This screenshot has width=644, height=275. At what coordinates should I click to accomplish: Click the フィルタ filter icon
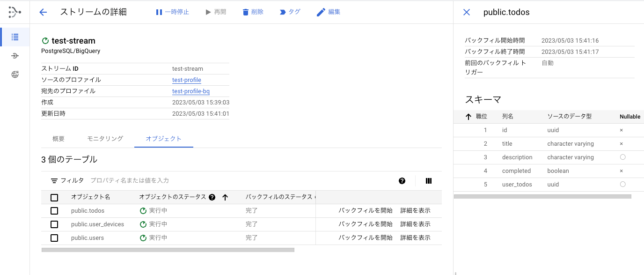[54, 181]
